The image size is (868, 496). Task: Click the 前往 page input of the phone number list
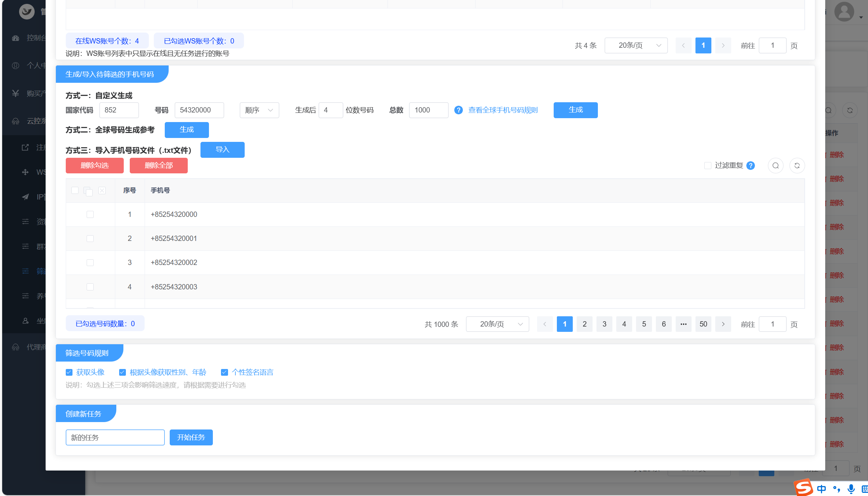[x=773, y=324]
